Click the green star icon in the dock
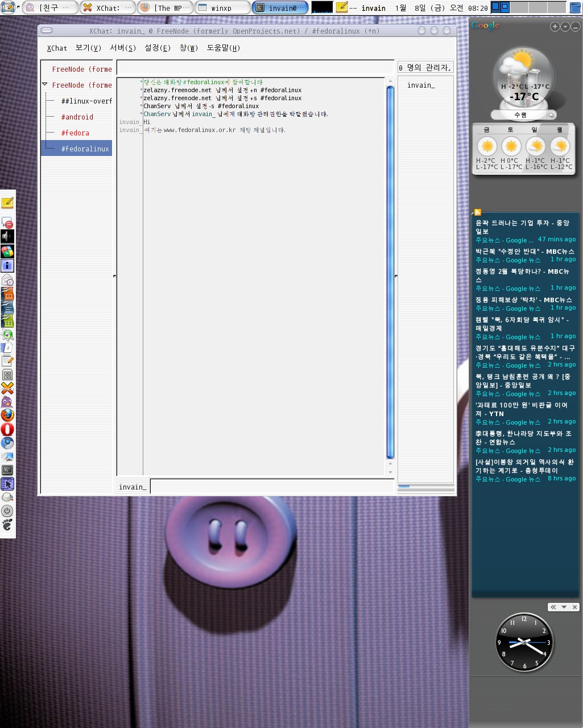Viewport: 583px width, 728px height. pos(7,335)
